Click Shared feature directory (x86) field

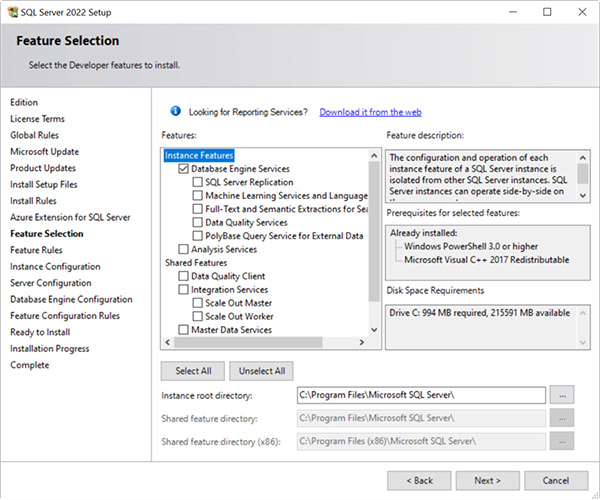tap(421, 441)
